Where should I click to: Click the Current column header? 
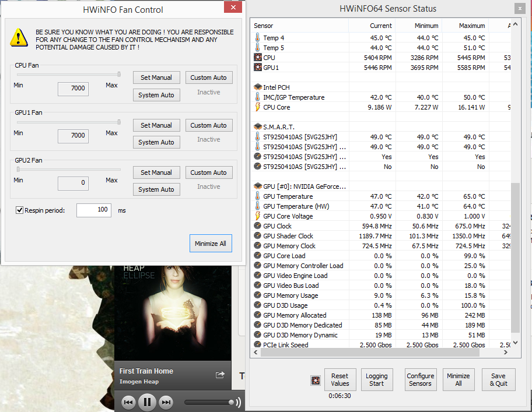[x=372, y=26]
